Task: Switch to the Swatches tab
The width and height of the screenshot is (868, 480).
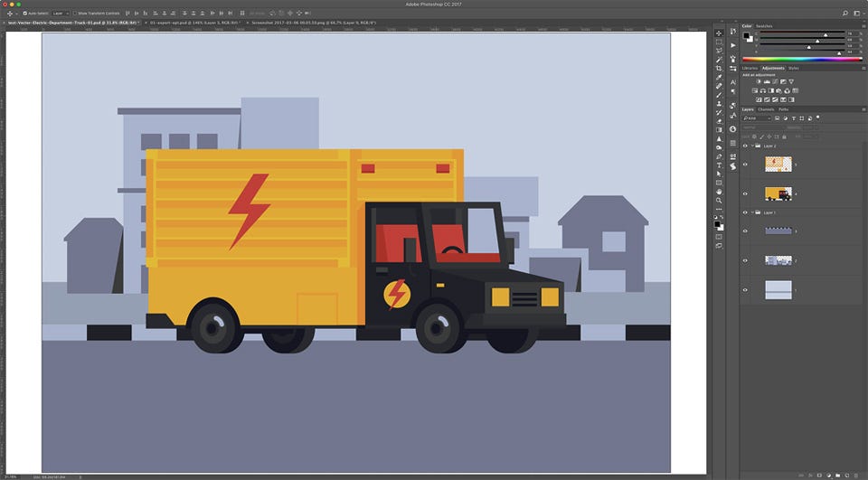Action: tap(764, 26)
